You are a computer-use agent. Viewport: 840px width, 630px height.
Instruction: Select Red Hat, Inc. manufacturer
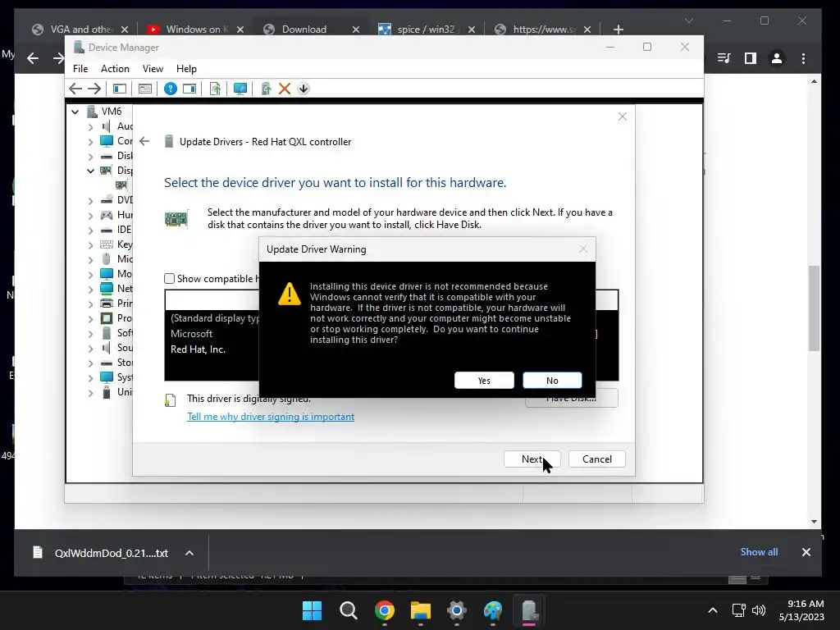(x=198, y=349)
